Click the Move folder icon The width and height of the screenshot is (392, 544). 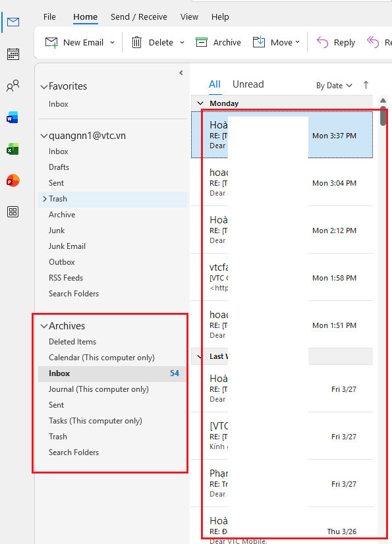(259, 42)
